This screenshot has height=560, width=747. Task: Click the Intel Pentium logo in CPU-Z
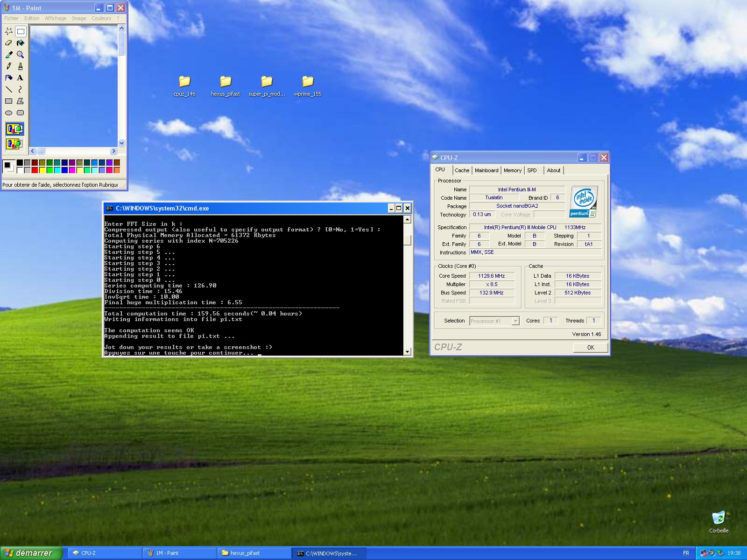tap(584, 202)
